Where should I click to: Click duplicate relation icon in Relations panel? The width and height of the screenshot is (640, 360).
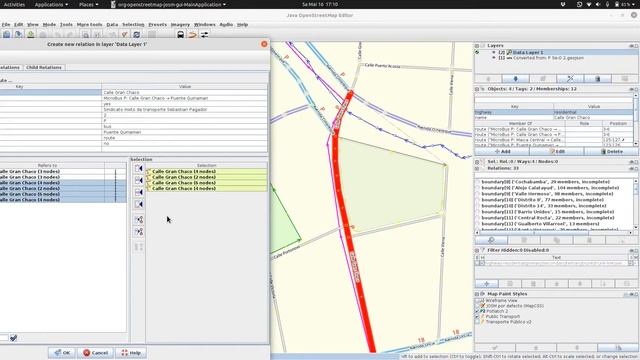557,240
